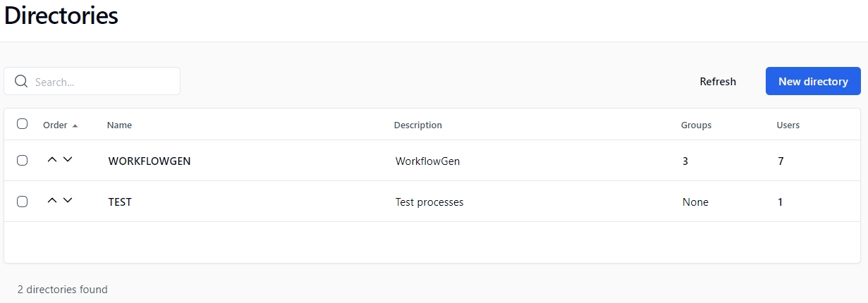This screenshot has width=868, height=303.
Task: Move TEST directory up in order
Action: [x=51, y=201]
